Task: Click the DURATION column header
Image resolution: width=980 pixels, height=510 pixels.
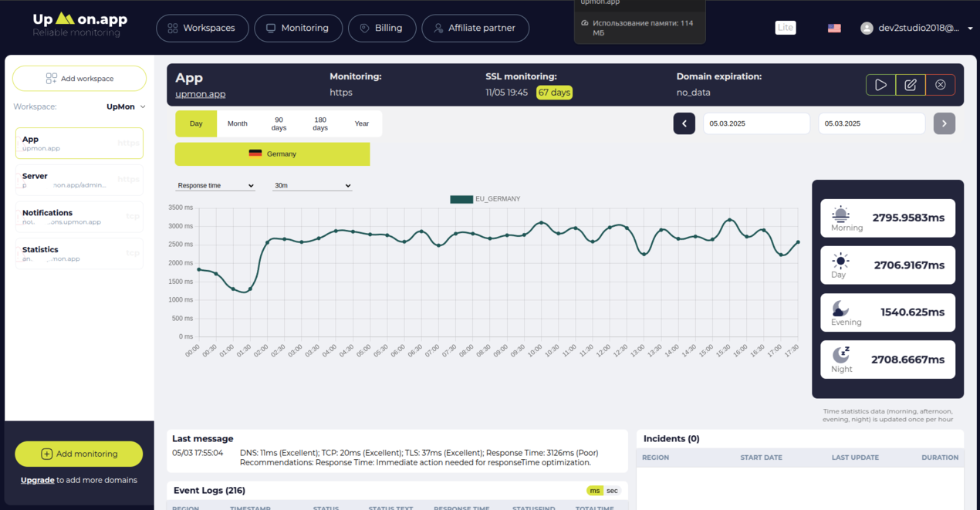Action: pyautogui.click(x=940, y=458)
